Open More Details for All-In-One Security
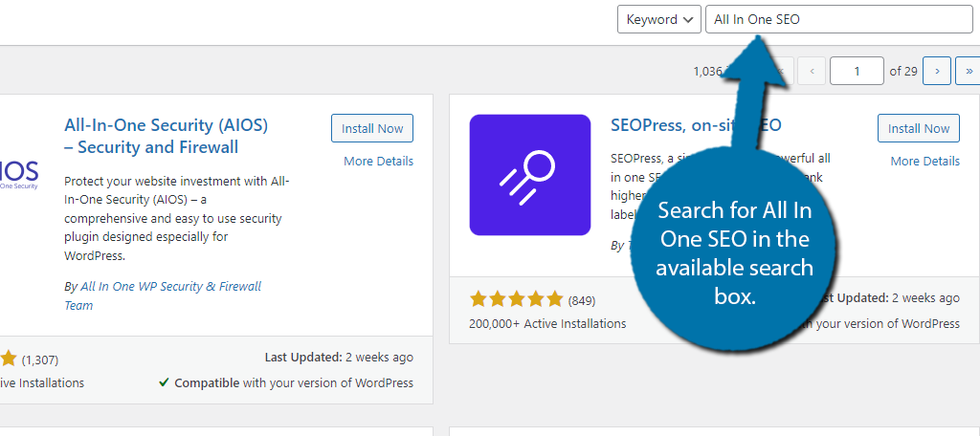 click(379, 162)
